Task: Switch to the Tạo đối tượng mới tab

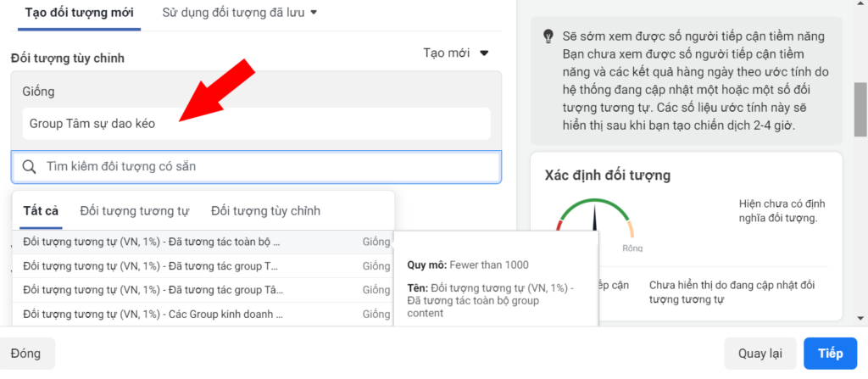Action: 79,13
